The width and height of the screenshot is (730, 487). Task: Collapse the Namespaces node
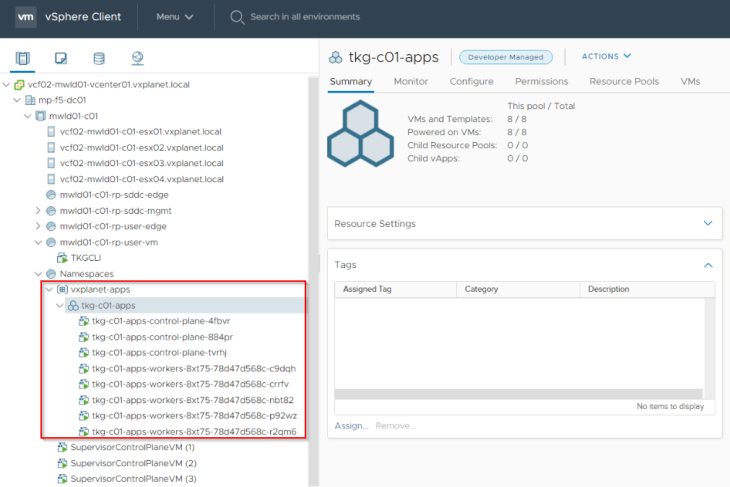[38, 274]
